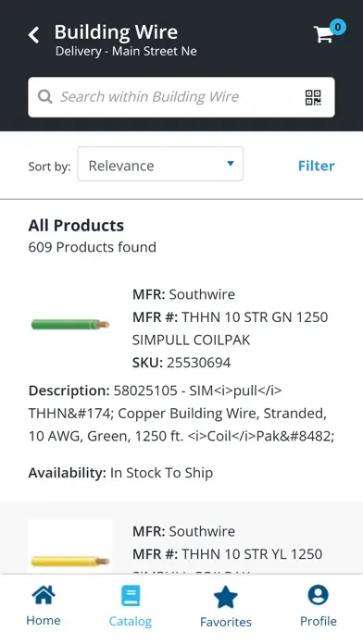Open the Relevance sort dropdown
The height and width of the screenshot is (644, 363).
click(160, 164)
